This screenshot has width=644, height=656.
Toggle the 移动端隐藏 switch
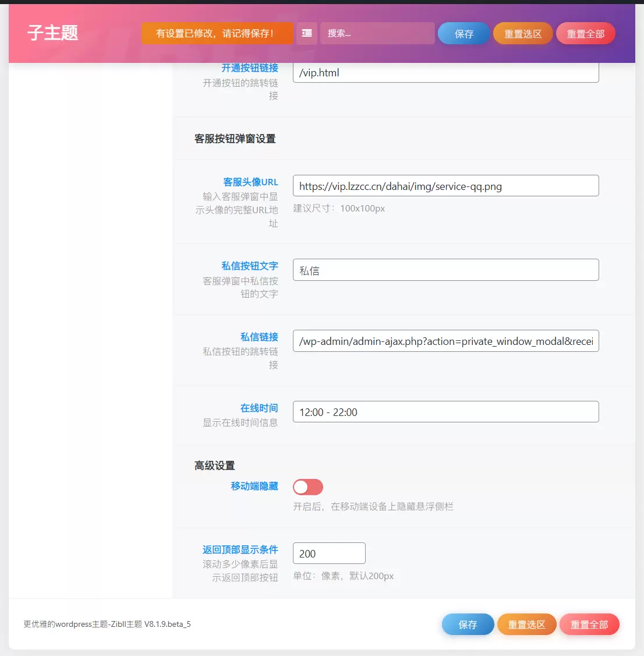pos(308,487)
